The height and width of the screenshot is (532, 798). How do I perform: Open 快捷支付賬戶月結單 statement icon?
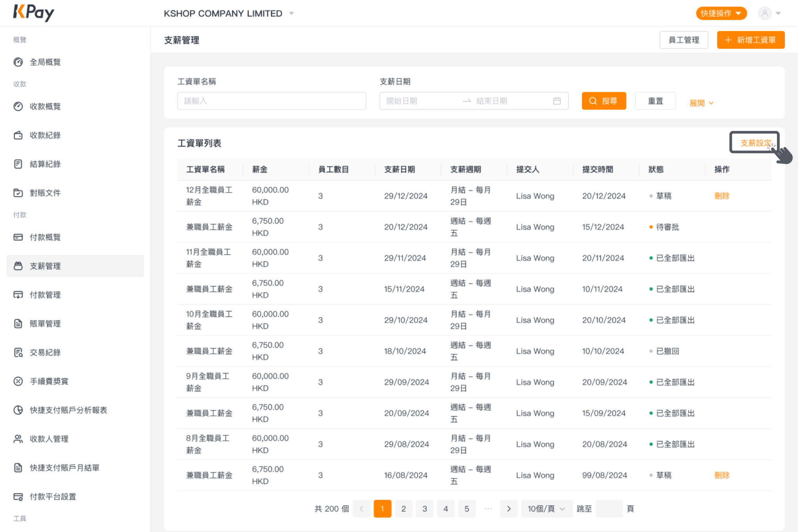click(x=18, y=468)
